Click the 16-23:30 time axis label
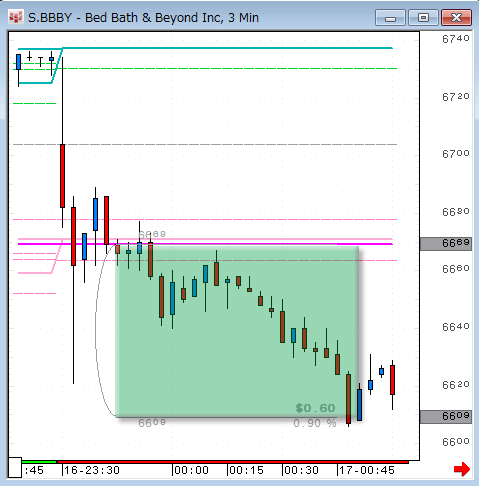The width and height of the screenshot is (479, 486). click(x=92, y=470)
